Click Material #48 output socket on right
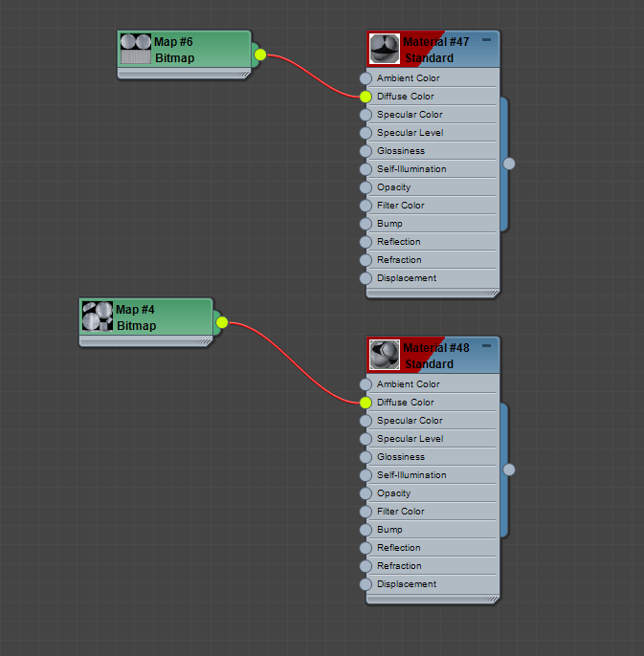The height and width of the screenshot is (656, 644). (x=509, y=470)
